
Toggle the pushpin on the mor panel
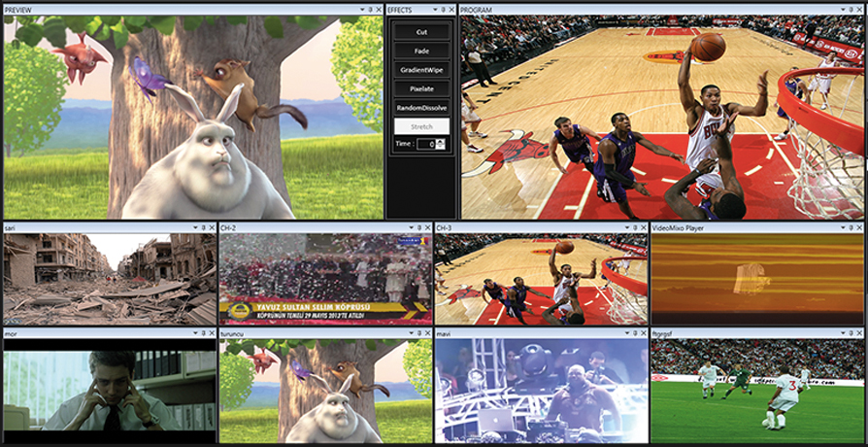click(x=203, y=333)
